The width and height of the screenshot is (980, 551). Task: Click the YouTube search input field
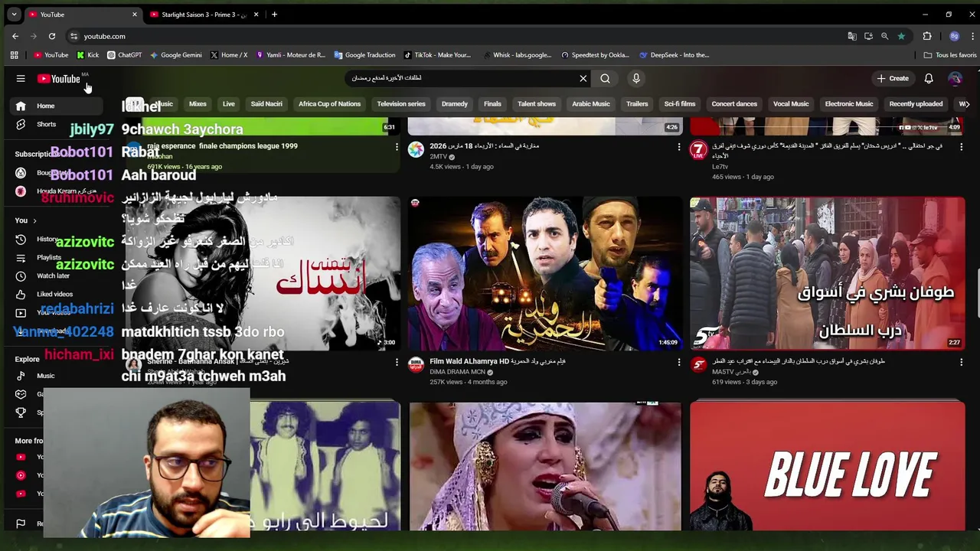point(463,78)
